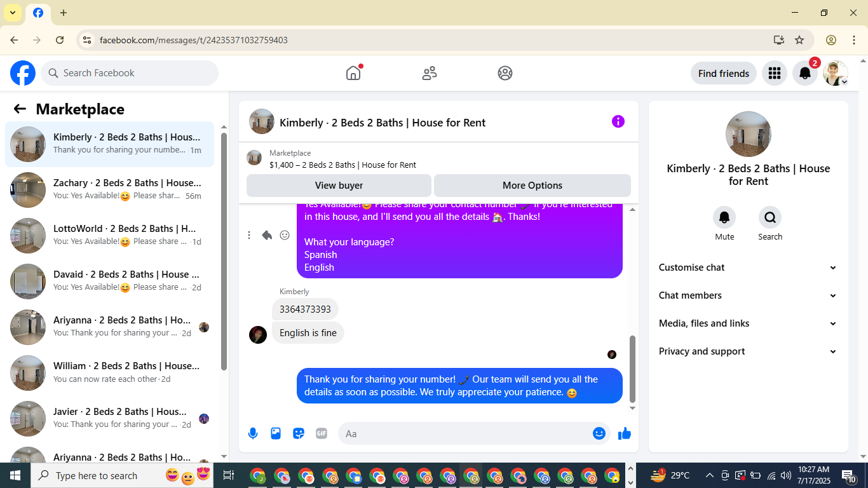
Task: Open the Groups icon in top navigation
Action: (x=505, y=73)
